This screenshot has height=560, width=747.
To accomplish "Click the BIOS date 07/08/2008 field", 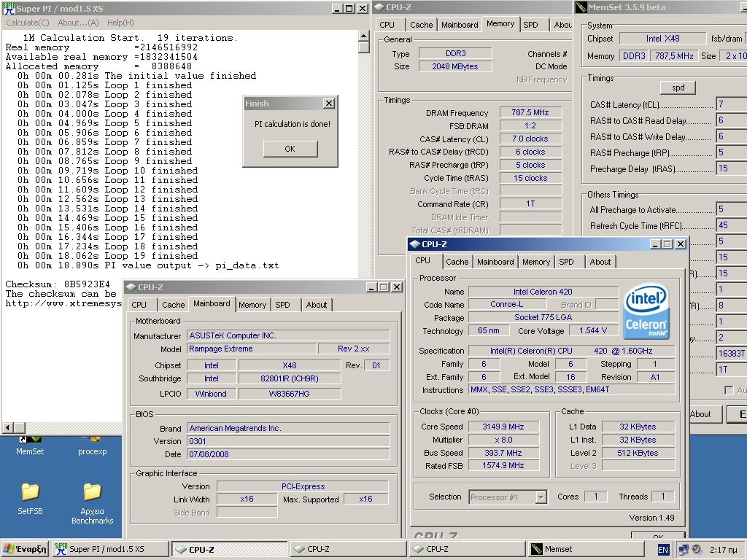I will coord(288,454).
